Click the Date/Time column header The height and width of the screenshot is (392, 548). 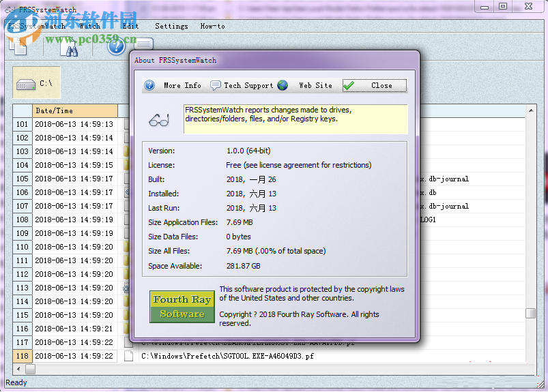[x=75, y=110]
